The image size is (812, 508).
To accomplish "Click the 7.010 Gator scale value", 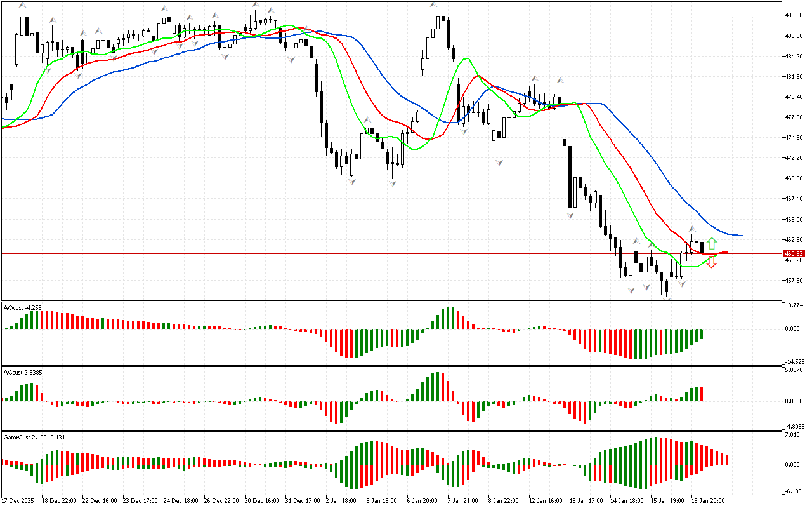I will [x=794, y=435].
